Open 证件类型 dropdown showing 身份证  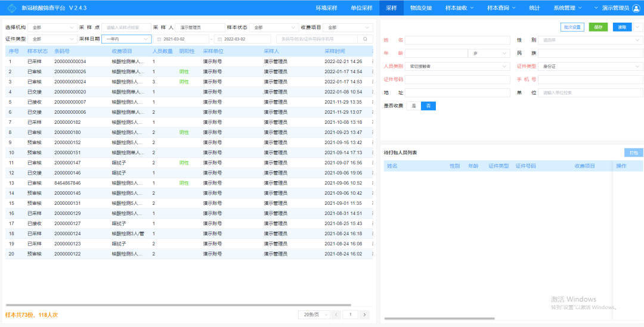coord(590,66)
